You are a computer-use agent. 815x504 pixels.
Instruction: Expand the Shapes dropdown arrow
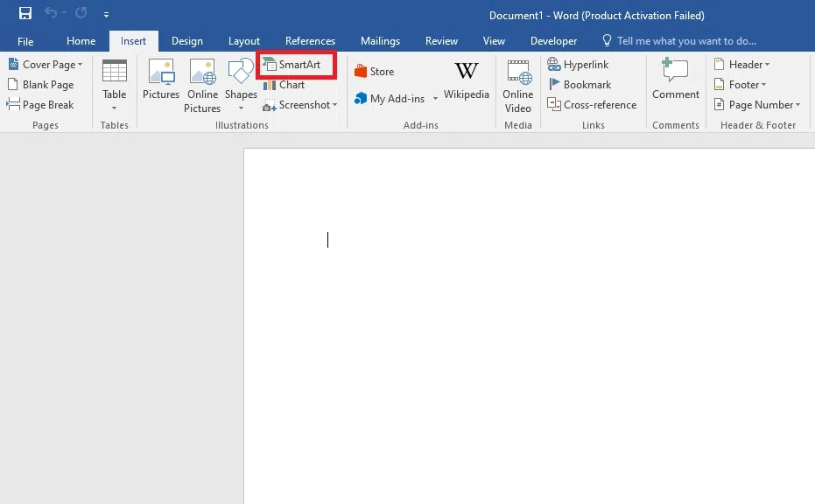click(242, 108)
